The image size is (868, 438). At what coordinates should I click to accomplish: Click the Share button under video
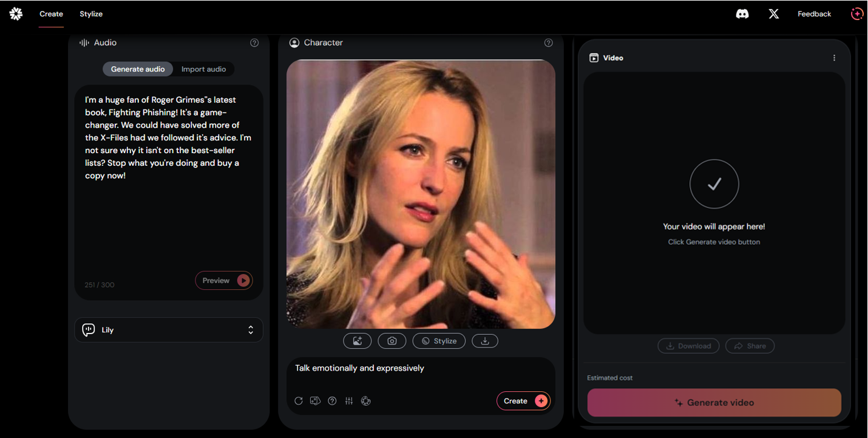(x=750, y=346)
